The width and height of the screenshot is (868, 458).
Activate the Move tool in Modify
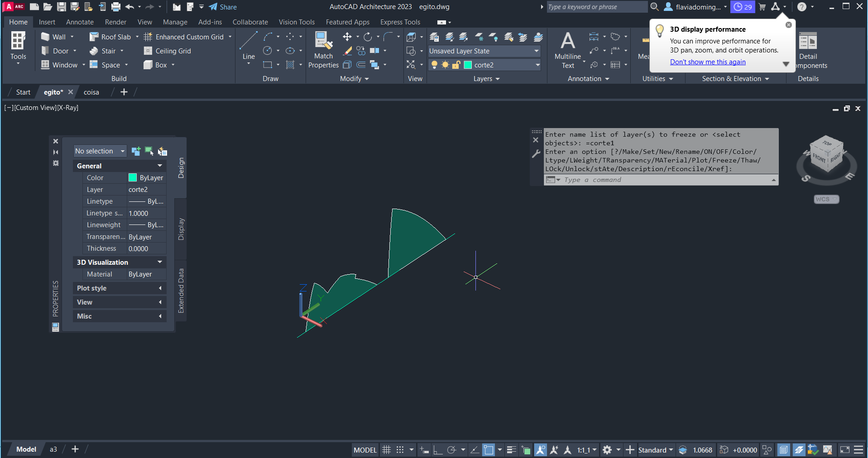coord(347,37)
